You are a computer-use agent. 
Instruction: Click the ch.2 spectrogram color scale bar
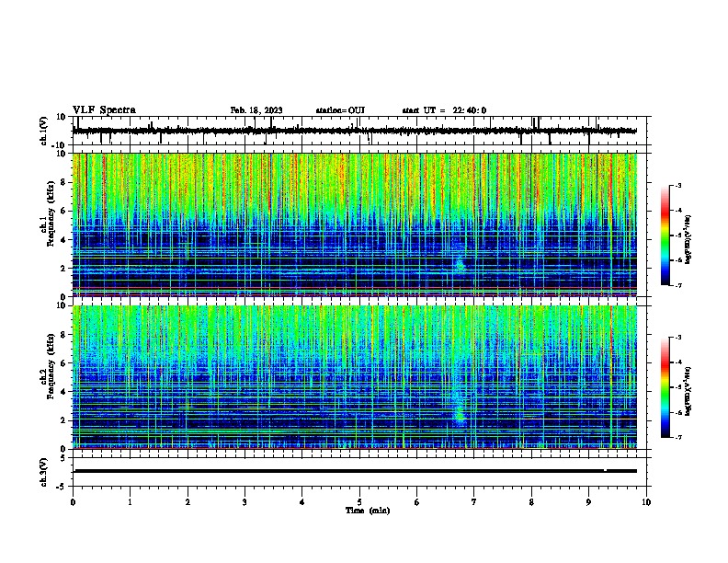coord(665,387)
